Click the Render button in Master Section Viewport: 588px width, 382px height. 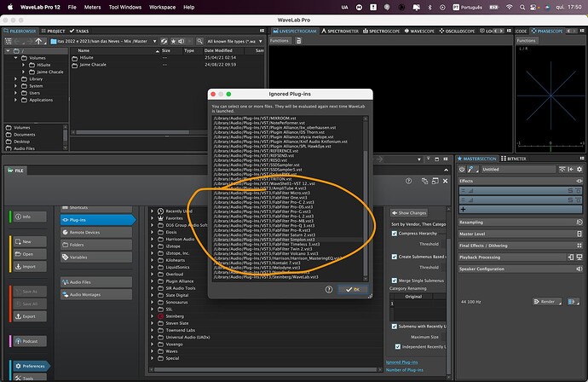click(x=547, y=301)
